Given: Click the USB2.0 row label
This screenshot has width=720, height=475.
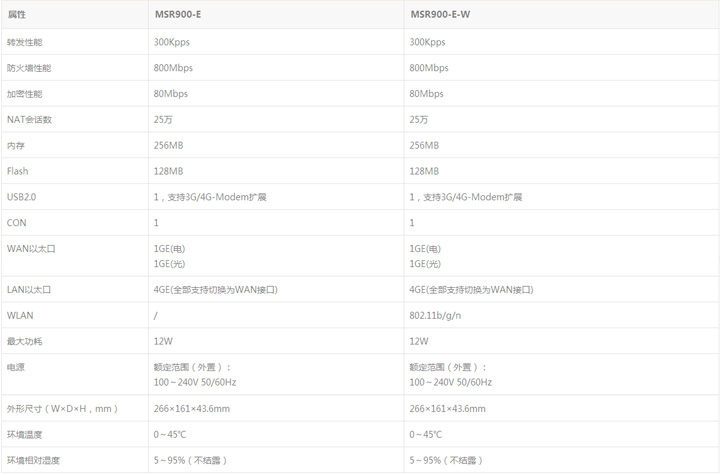Looking at the screenshot, I should pyautogui.click(x=21, y=197).
